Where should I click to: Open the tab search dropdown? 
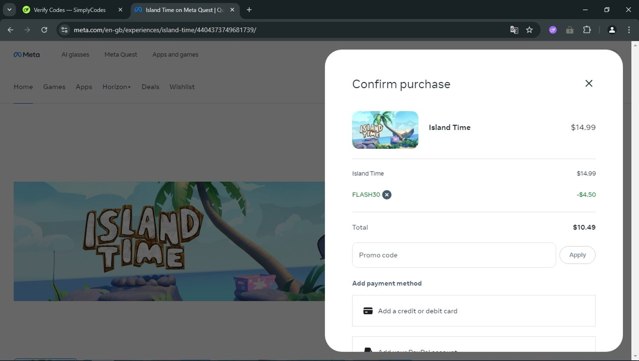[9, 10]
